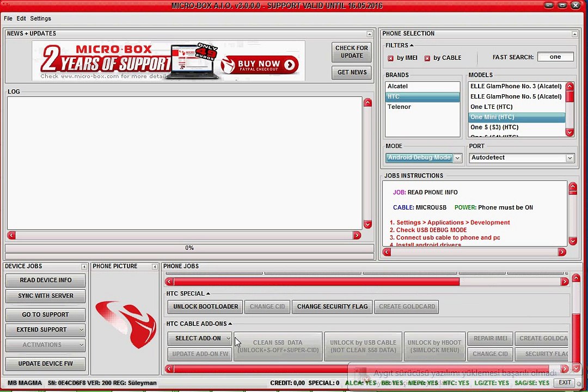
Task: Click REPAIR IMEI button
Action: [490, 338]
